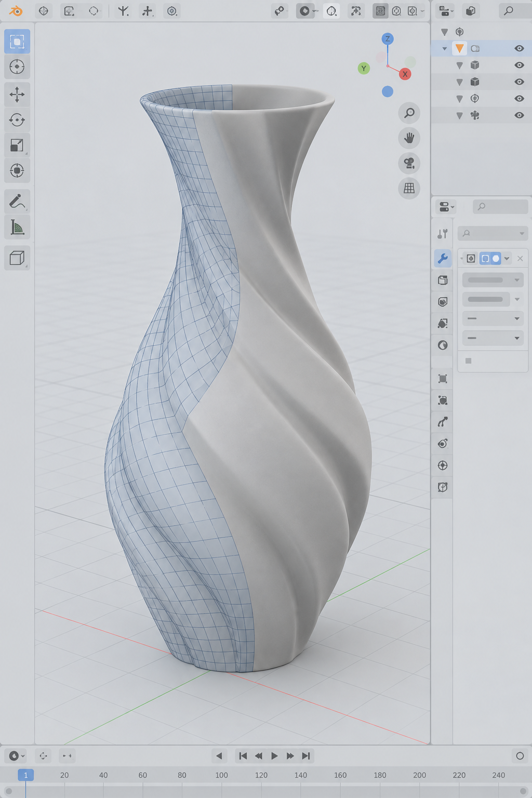Open the Tool tab in properties
The image size is (532, 798).
(x=443, y=234)
